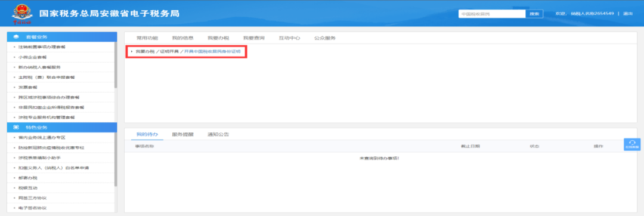
Task: Switch to the 我的待办 tab
Action: [147, 134]
